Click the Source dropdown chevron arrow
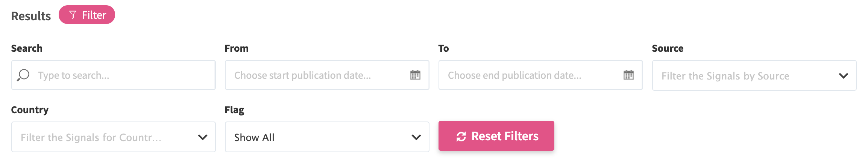This screenshot has width=868, height=165. click(843, 76)
